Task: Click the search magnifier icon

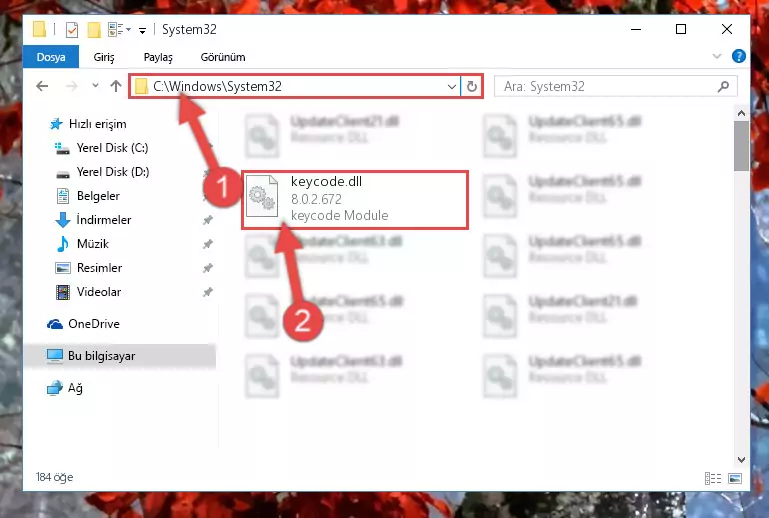Action: (723, 87)
